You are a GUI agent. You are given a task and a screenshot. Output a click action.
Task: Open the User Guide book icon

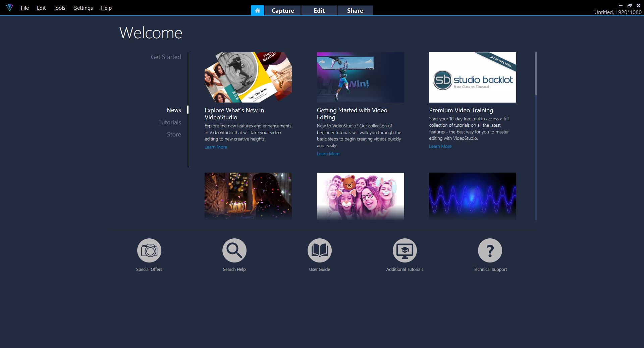(x=319, y=250)
